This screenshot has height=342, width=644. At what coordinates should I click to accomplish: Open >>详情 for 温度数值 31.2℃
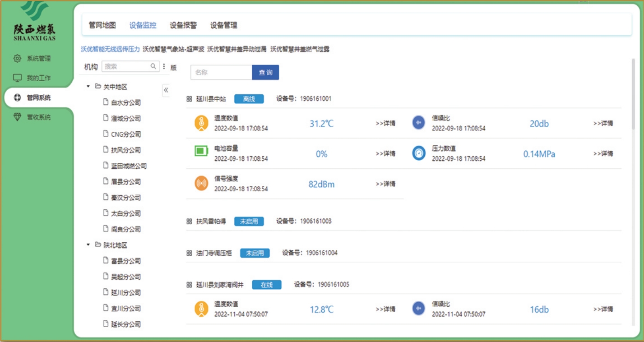(x=386, y=123)
